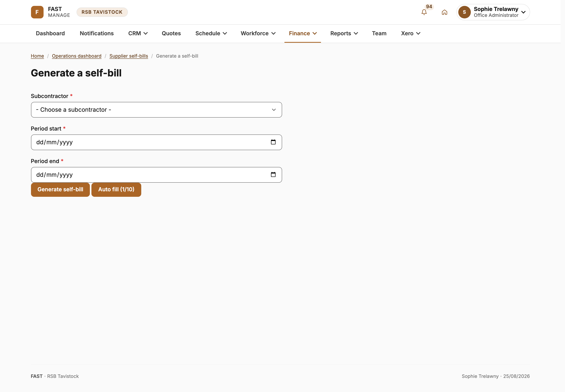Click the Generate a self-bill breadcrumb text

(x=177, y=56)
